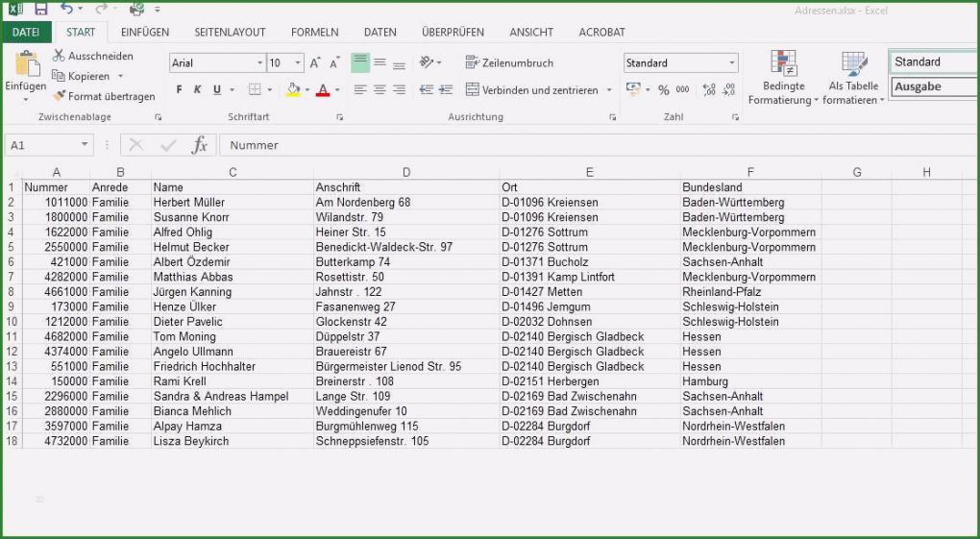Screen dimensions: 980x539
Task: Click the insert function fx icon
Action: pyautogui.click(x=199, y=145)
